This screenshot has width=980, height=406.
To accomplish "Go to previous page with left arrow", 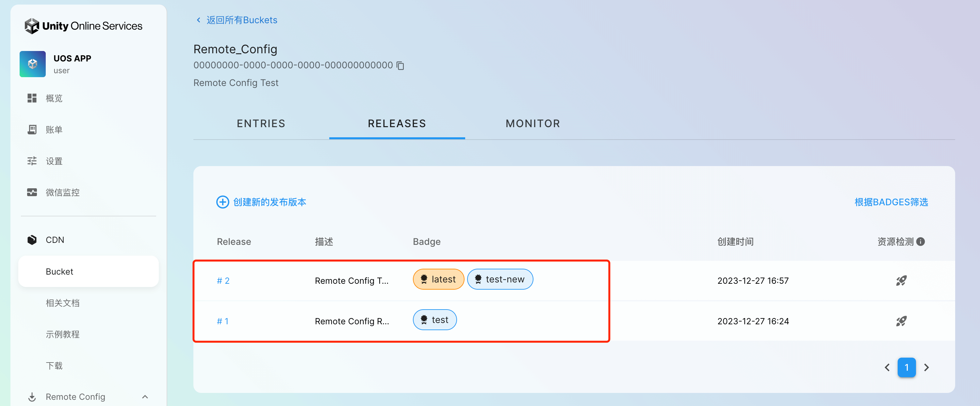I will tap(887, 367).
